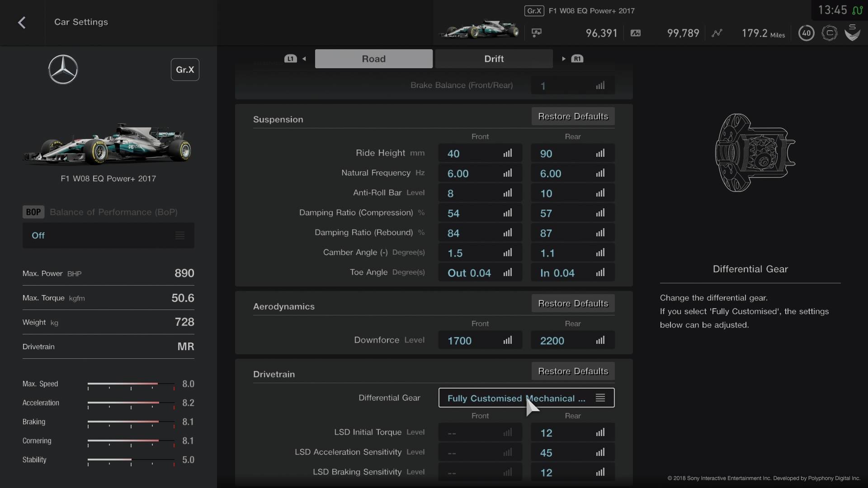Screen dimensions: 868x488
Task: Adjust rear Ride Height value 90
Action: pyautogui.click(x=572, y=153)
